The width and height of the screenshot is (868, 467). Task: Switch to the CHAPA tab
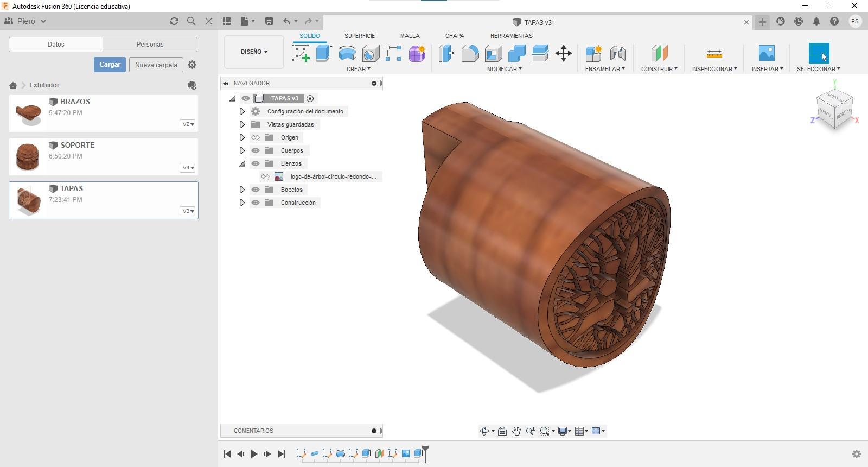[455, 36]
